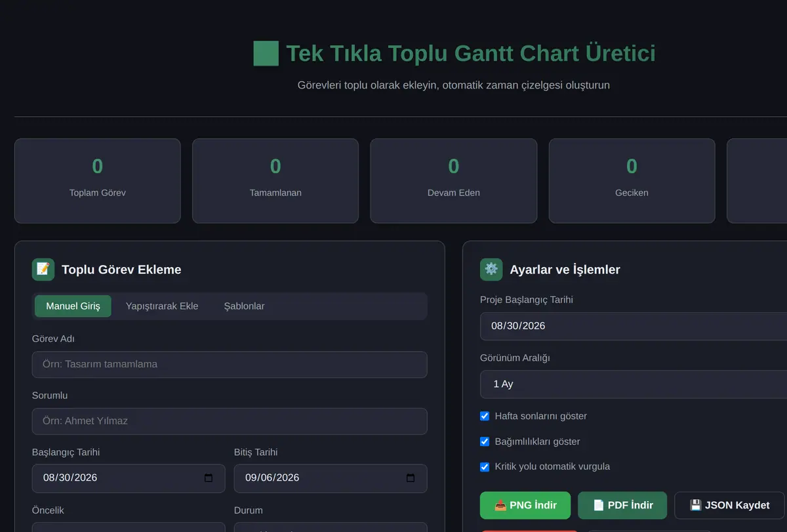Click the Ayarlar ve İşlemler section title
The image size is (787, 532).
click(x=565, y=270)
